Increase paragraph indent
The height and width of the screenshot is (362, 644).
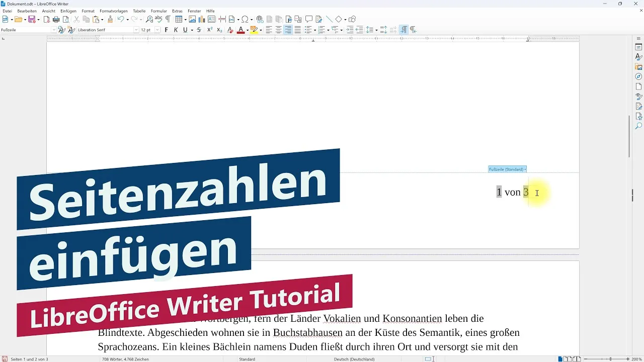coord(350,30)
